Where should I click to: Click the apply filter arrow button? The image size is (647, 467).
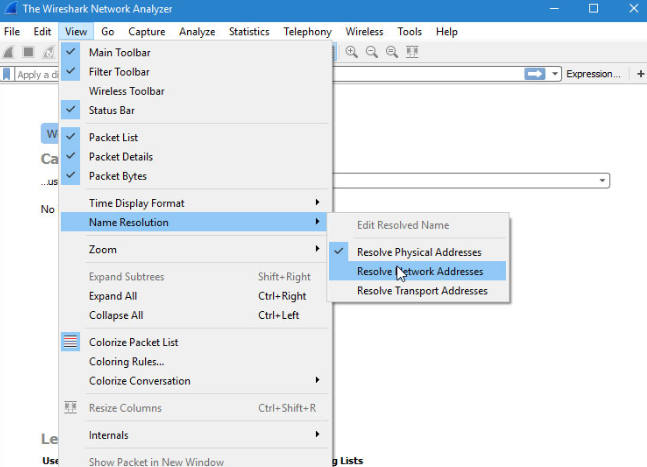(535, 74)
